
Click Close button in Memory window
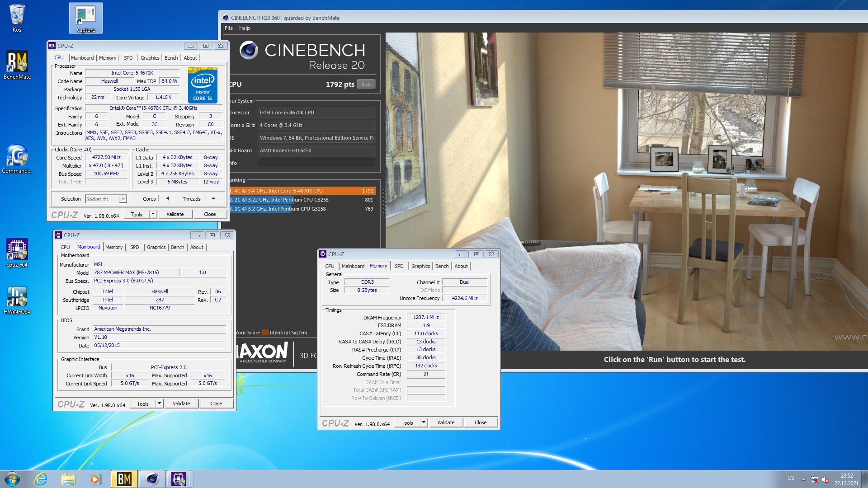pyautogui.click(x=481, y=422)
